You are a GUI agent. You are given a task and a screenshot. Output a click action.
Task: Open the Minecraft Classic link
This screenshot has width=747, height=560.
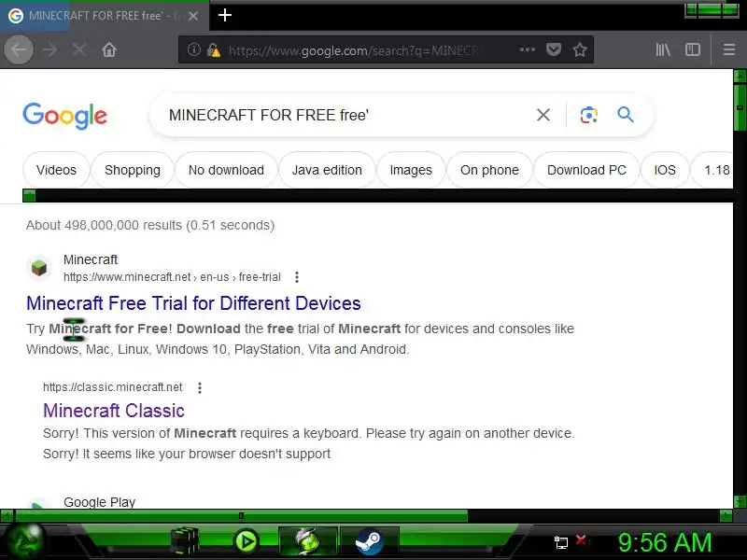(114, 411)
